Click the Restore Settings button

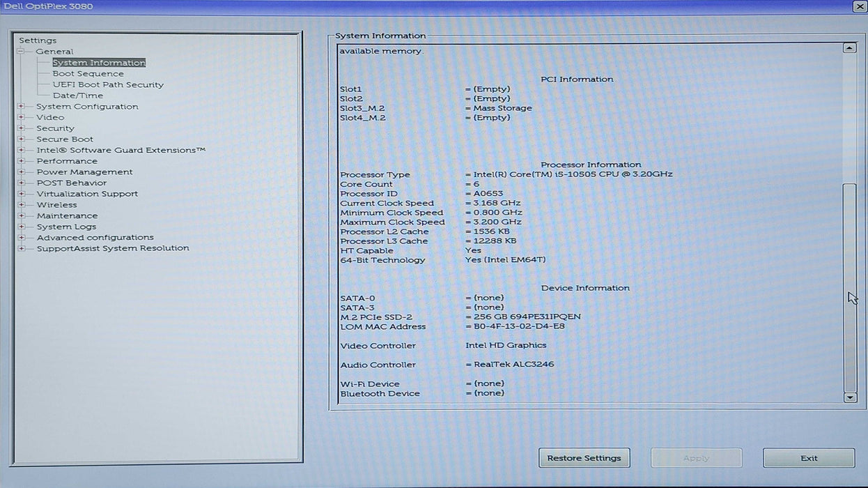coord(584,458)
